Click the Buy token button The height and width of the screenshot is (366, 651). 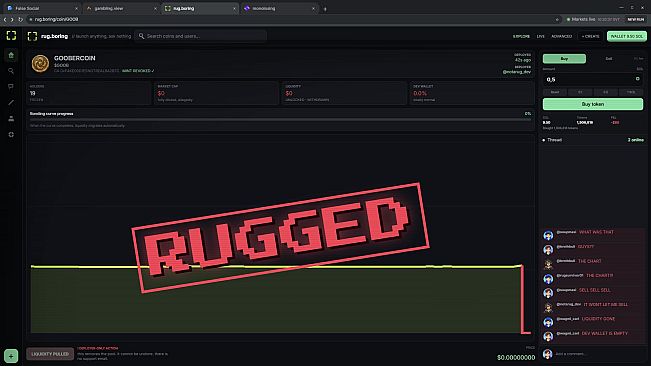coord(593,104)
